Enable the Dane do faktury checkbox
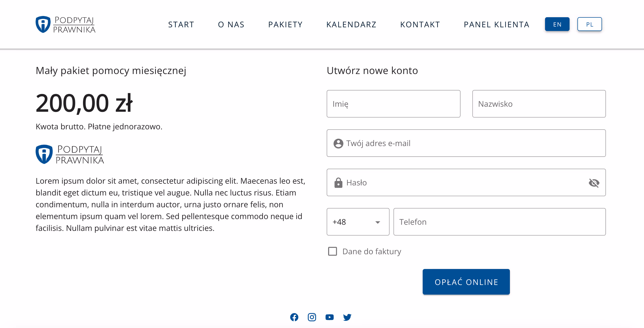Viewport: 644px width, 328px height. (x=332, y=251)
